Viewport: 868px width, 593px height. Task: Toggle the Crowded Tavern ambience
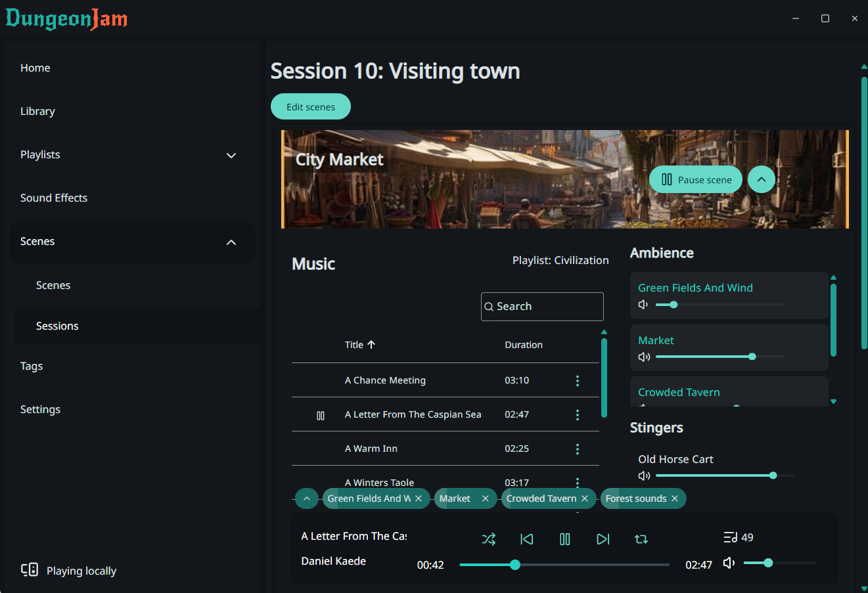click(x=679, y=392)
